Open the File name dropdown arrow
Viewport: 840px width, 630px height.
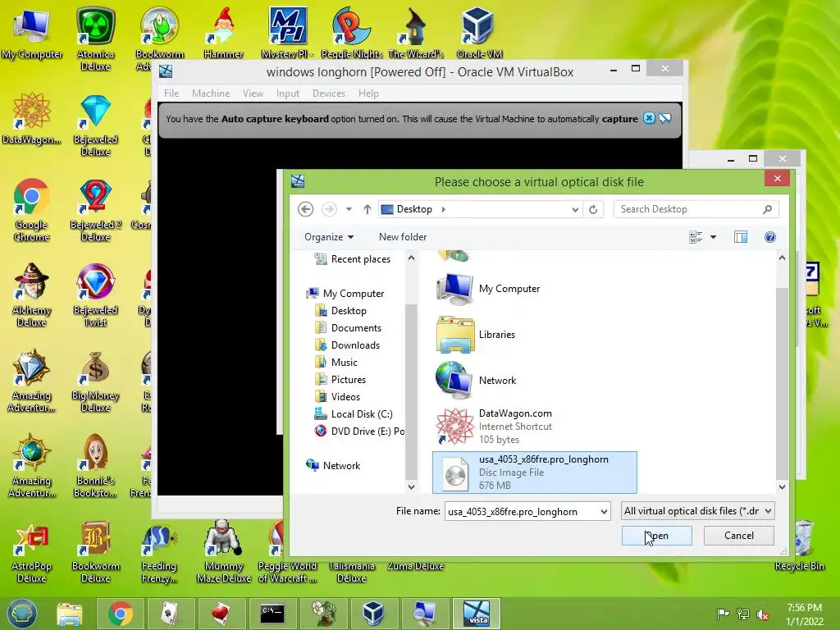pos(604,512)
